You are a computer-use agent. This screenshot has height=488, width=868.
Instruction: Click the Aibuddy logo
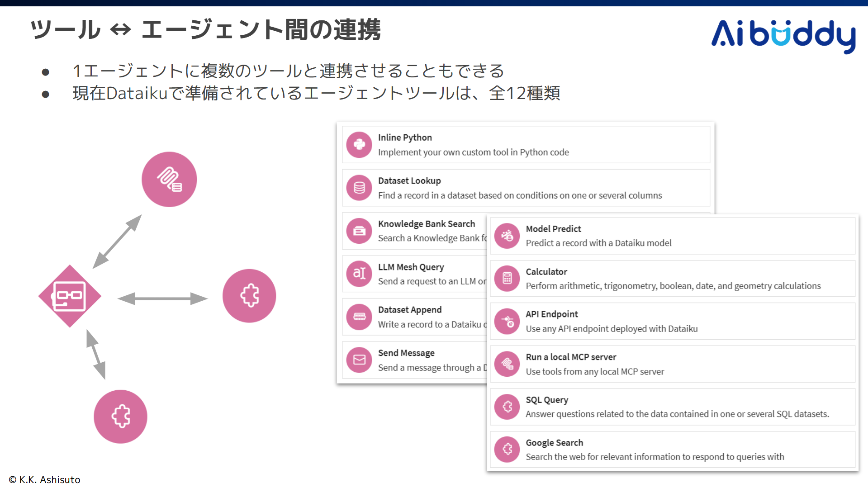(783, 35)
